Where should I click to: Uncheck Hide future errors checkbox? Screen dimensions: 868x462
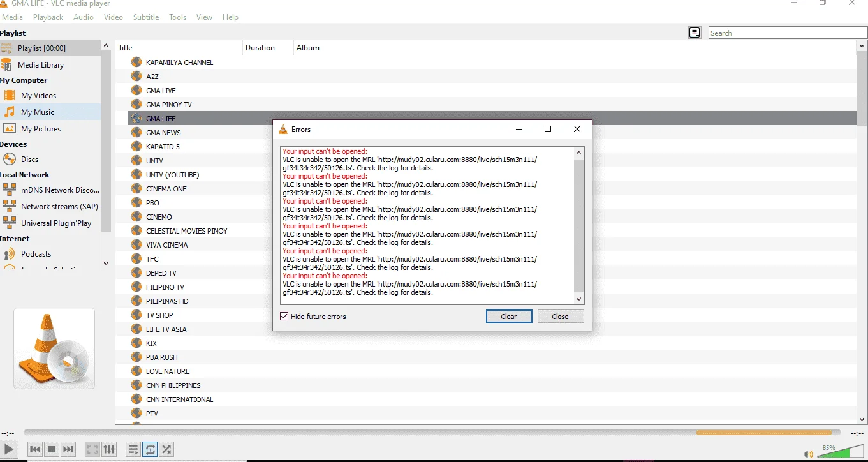pos(284,317)
